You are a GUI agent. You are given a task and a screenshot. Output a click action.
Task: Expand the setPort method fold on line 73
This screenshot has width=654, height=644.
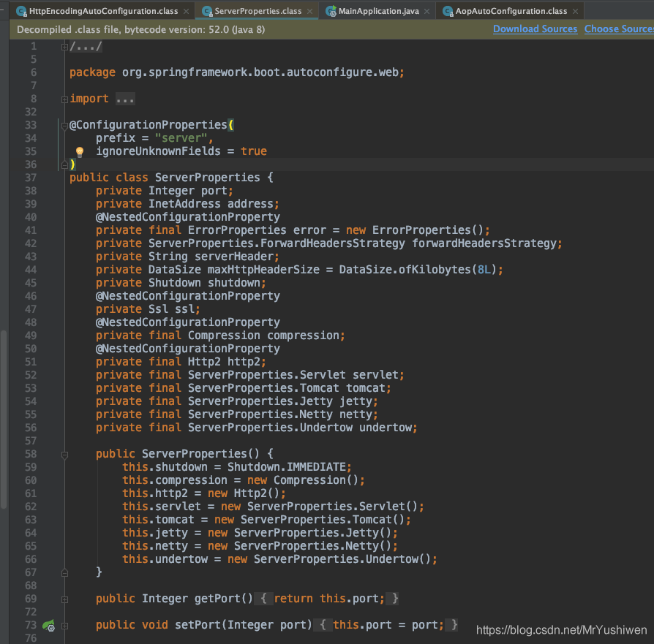[64, 626]
